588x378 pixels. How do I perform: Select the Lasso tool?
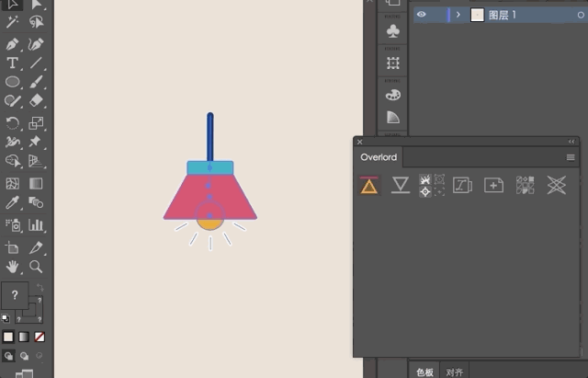click(x=36, y=22)
